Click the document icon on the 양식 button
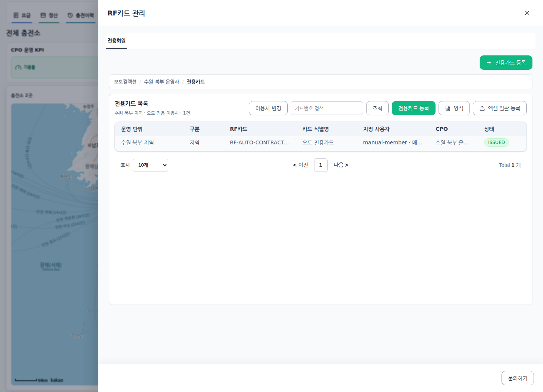The height and width of the screenshot is (392, 543). pyautogui.click(x=448, y=109)
